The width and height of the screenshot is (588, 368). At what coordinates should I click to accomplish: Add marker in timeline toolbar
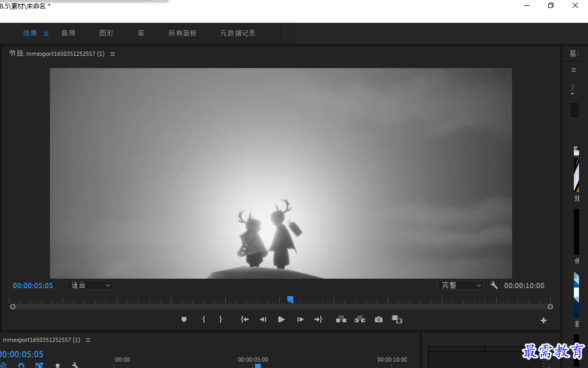click(x=57, y=366)
